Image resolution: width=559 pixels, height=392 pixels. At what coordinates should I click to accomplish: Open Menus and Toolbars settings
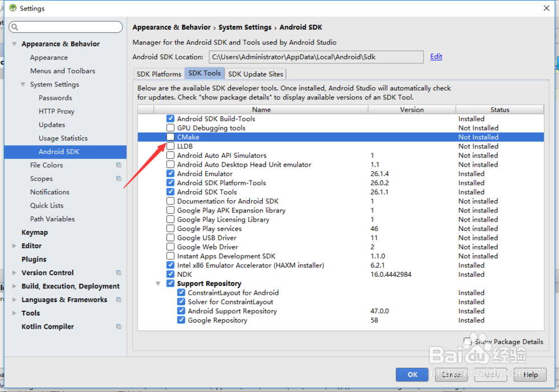(x=63, y=71)
